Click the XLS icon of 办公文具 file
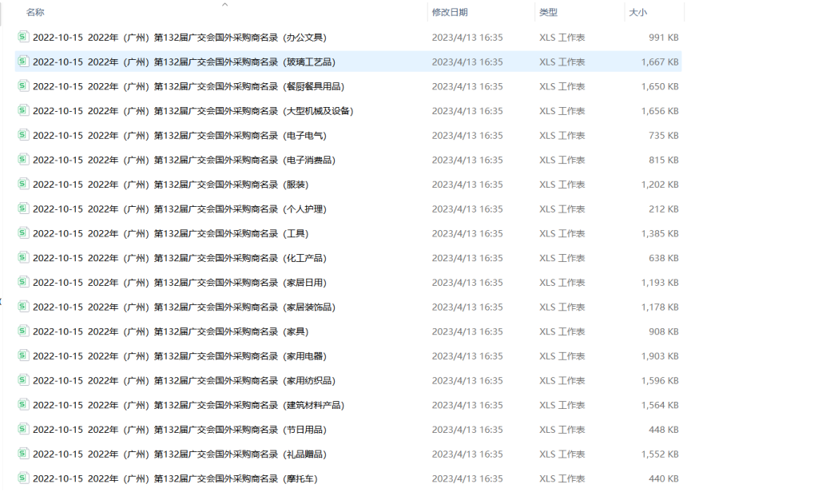The width and height of the screenshot is (818, 504). point(23,37)
